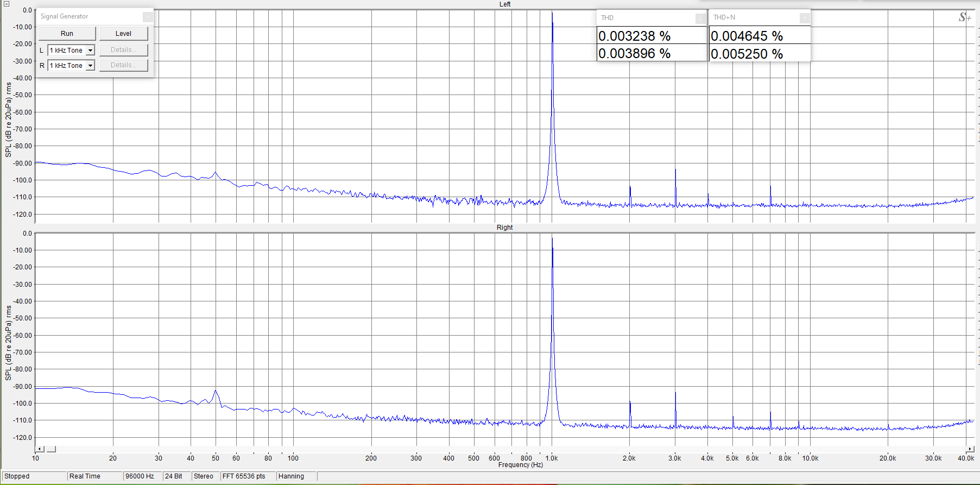Close the THD readout panel

click(700, 18)
